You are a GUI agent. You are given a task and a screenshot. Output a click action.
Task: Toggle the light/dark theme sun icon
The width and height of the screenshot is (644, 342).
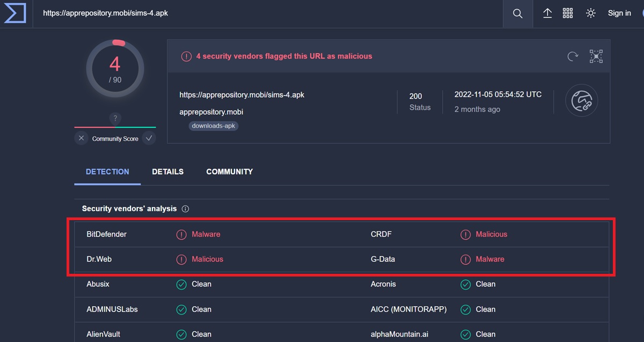pyautogui.click(x=591, y=13)
